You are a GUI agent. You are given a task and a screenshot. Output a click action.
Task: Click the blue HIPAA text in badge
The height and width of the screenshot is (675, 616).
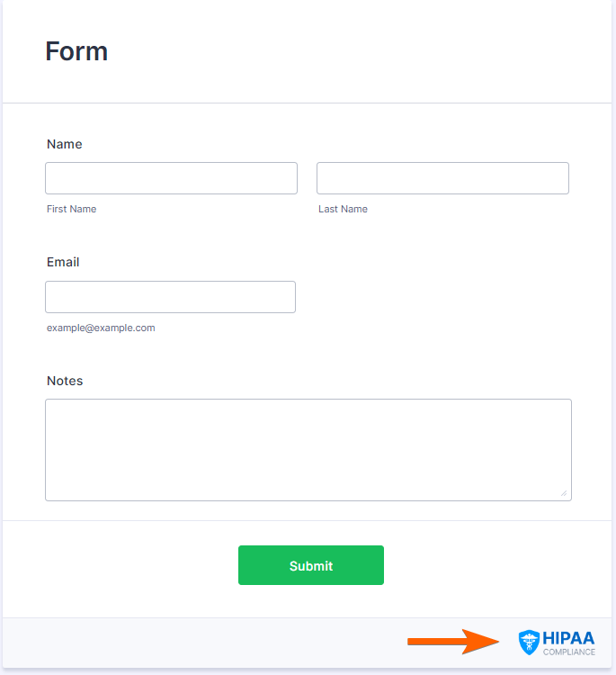pyautogui.click(x=568, y=637)
